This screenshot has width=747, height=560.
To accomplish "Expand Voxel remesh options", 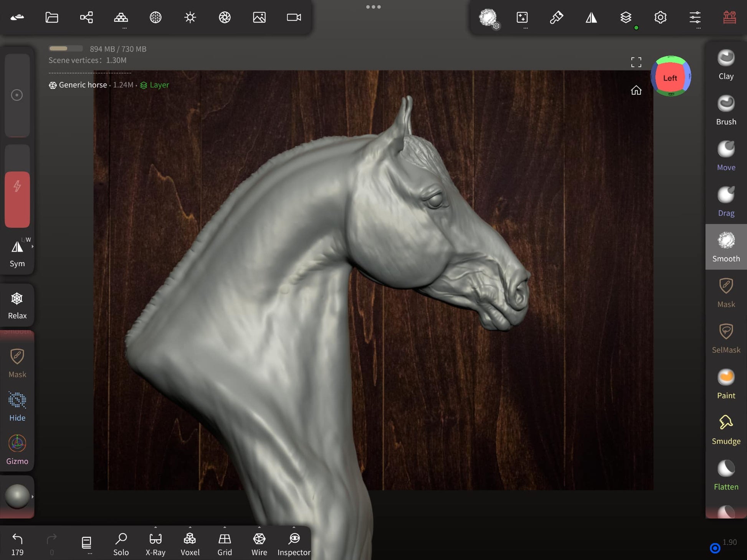I will point(190,527).
